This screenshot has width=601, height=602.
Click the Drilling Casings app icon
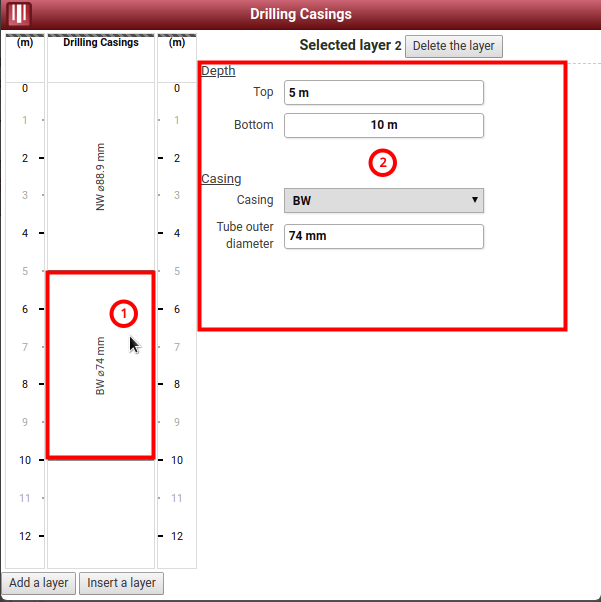(19, 15)
